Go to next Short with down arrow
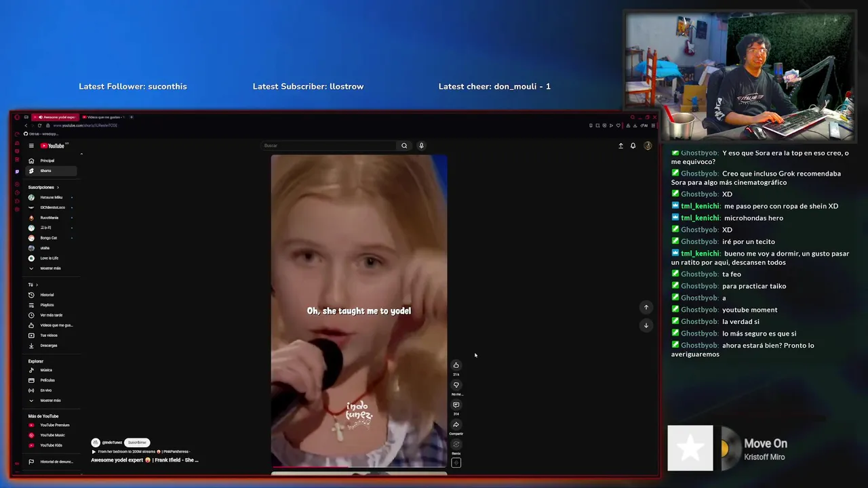Image resolution: width=868 pixels, height=488 pixels. 646,325
